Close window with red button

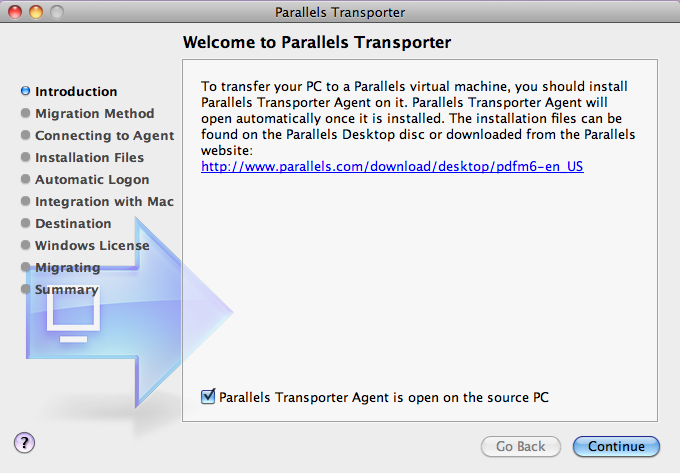pyautogui.click(x=15, y=12)
